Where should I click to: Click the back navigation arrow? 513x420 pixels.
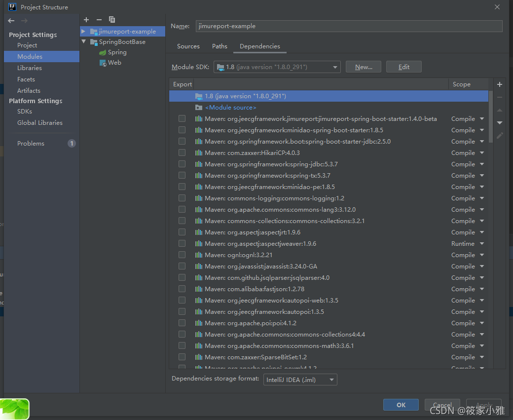pos(11,21)
